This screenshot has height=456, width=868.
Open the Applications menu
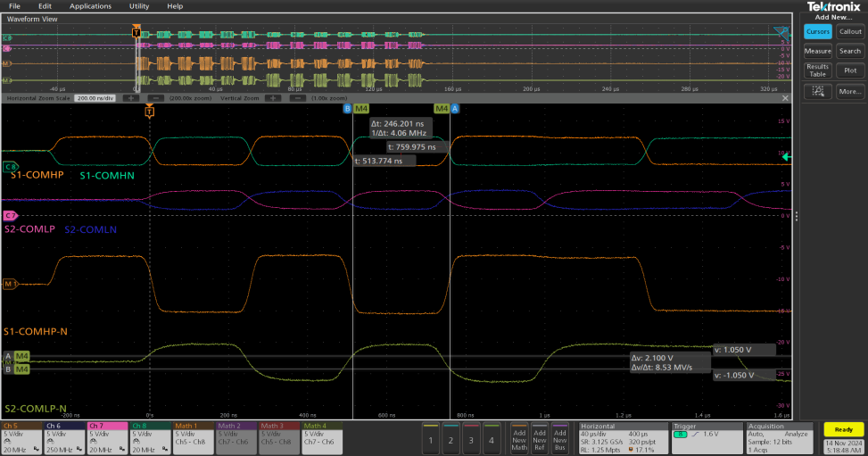tap(90, 6)
